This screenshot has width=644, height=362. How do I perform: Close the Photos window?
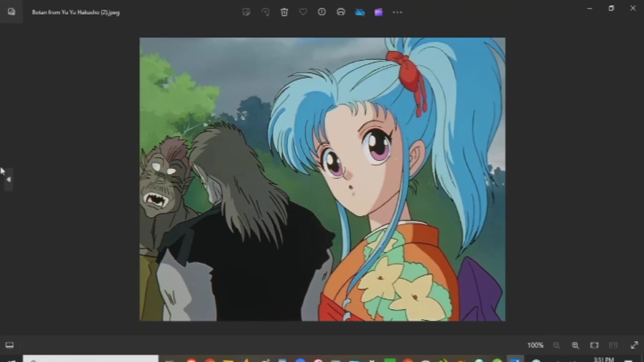click(x=633, y=8)
